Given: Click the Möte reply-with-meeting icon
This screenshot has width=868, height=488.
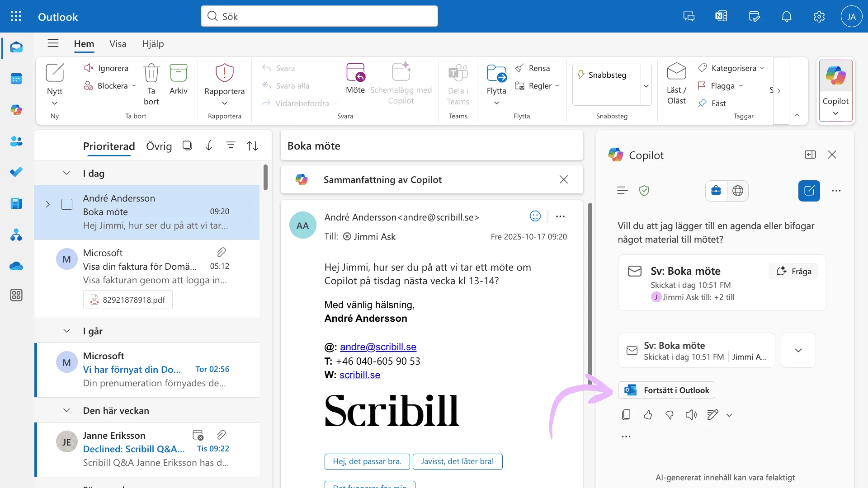Looking at the screenshot, I should (355, 79).
